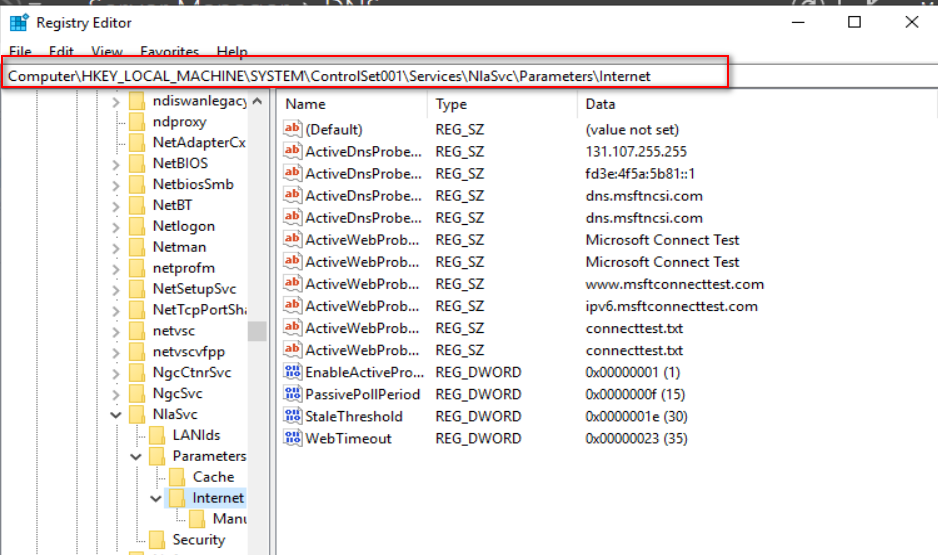Select the Cache folder icon
Viewport: 938px width, 555px height.
tap(177, 477)
